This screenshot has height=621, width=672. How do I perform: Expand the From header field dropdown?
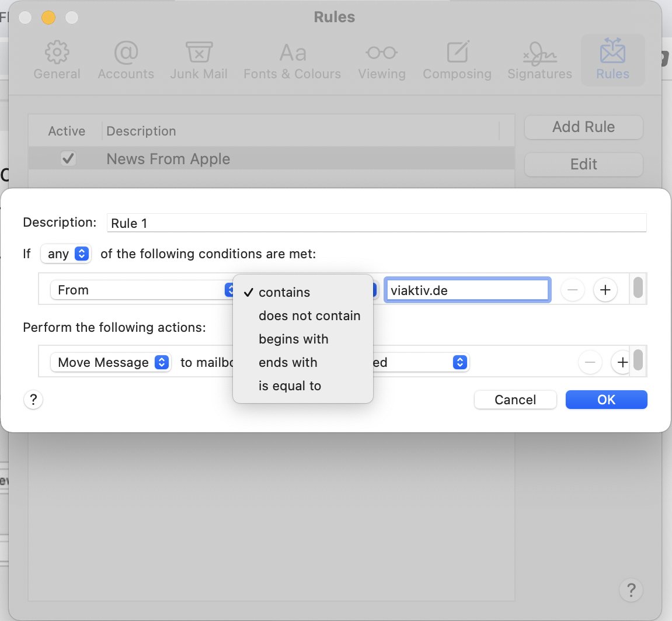[141, 290]
